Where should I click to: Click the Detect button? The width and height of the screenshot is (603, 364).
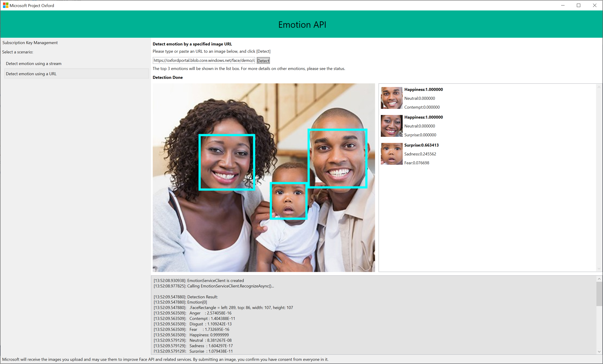pyautogui.click(x=263, y=61)
